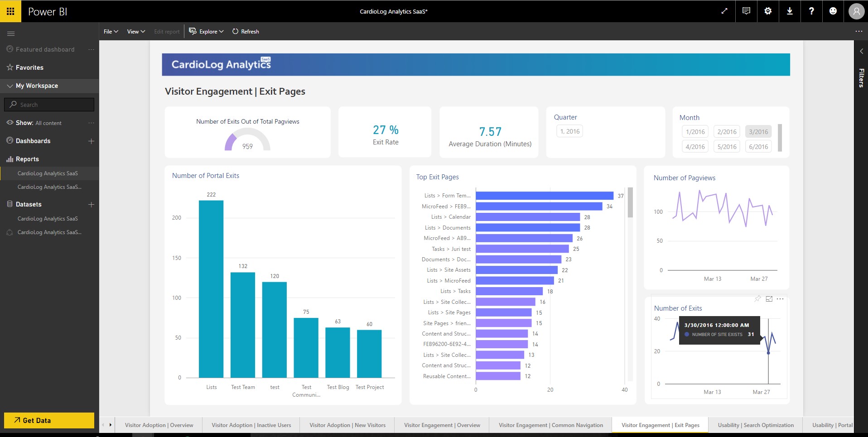This screenshot has height=437, width=868.
Task: Select the Test Team bar showing 132
Action: tap(243, 325)
